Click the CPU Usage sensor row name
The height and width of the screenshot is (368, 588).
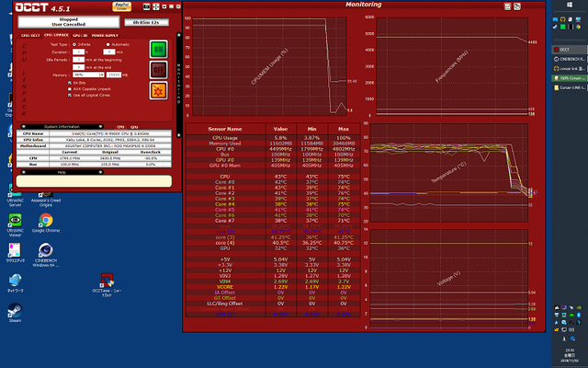pos(225,138)
